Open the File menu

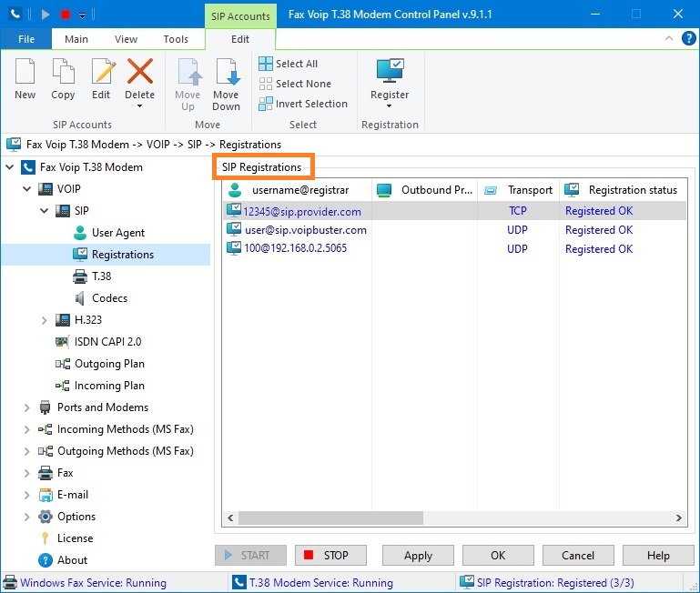(26, 39)
